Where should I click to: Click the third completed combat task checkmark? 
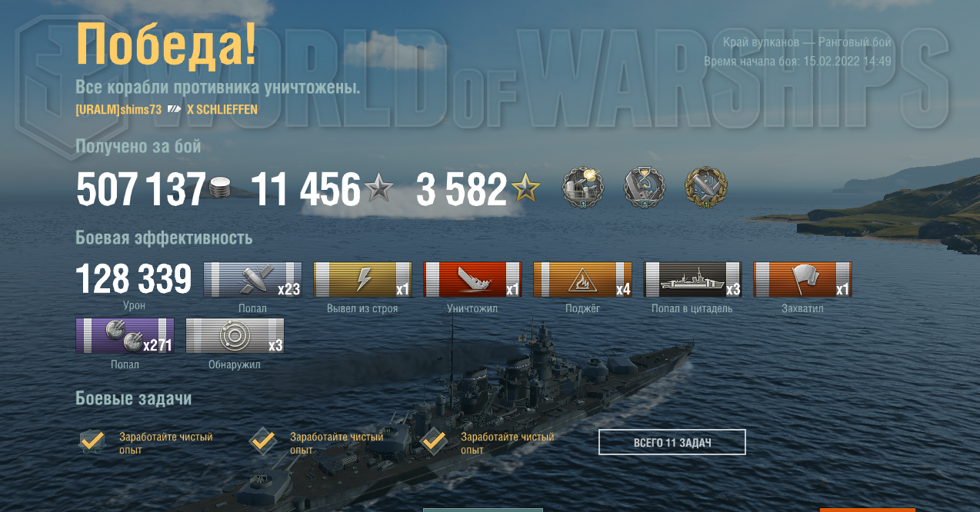tap(434, 441)
